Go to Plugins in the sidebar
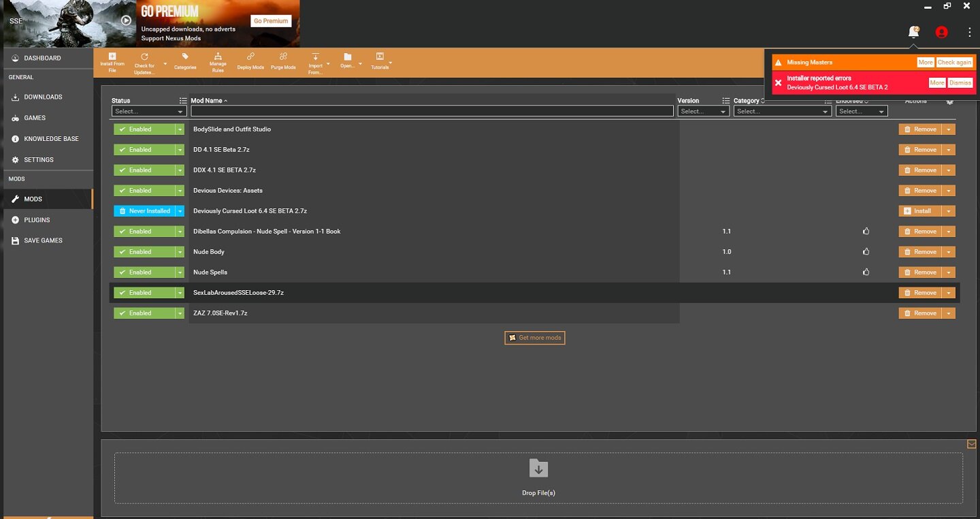This screenshot has height=519, width=980. (x=37, y=220)
